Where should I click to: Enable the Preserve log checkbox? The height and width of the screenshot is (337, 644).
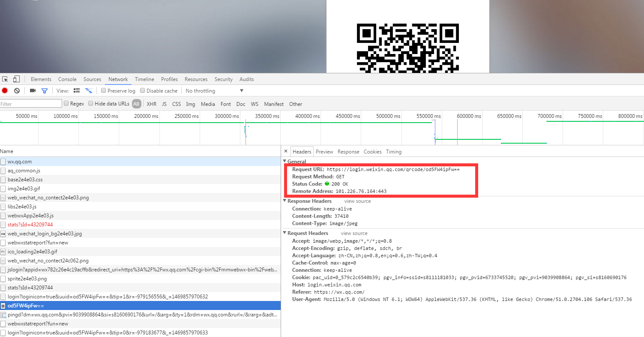coord(104,90)
